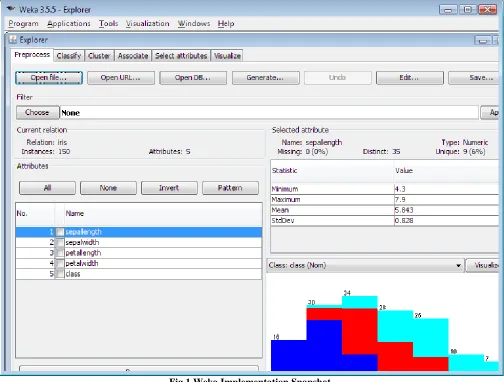Switch to the Associate tab
The height and width of the screenshot is (382, 504).
click(x=133, y=56)
